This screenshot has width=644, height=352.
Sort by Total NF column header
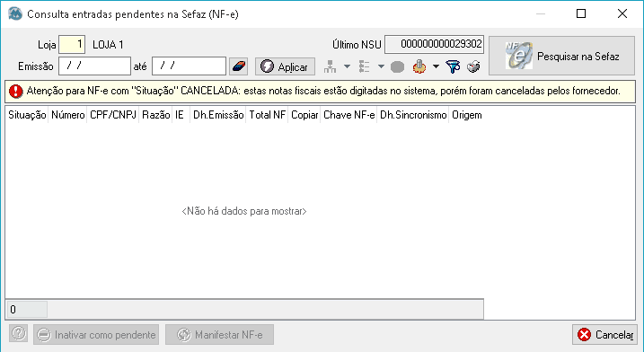(267, 115)
